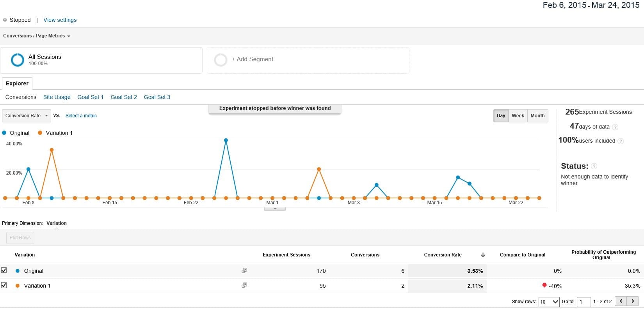The width and height of the screenshot is (644, 311).
Task: Click the Original peak data point near 40%
Action: click(226, 140)
